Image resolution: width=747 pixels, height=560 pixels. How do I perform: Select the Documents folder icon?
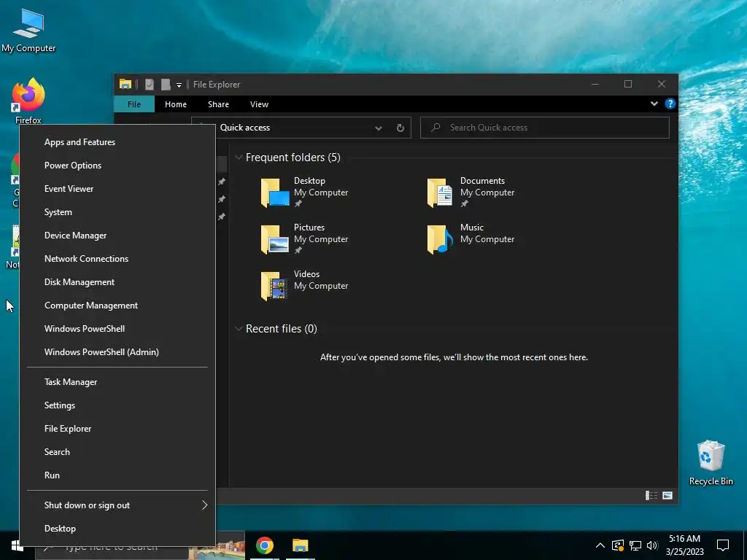440,192
